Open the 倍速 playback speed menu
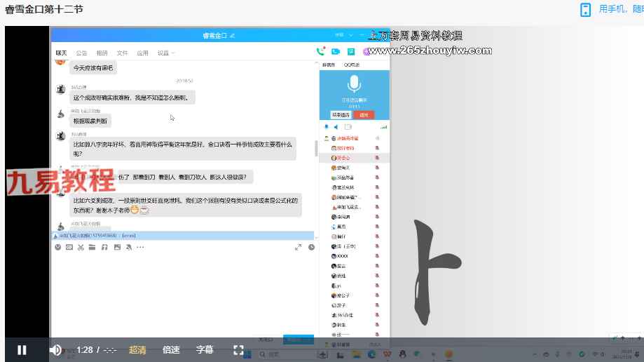The height and width of the screenshot is (362, 644). (171, 350)
